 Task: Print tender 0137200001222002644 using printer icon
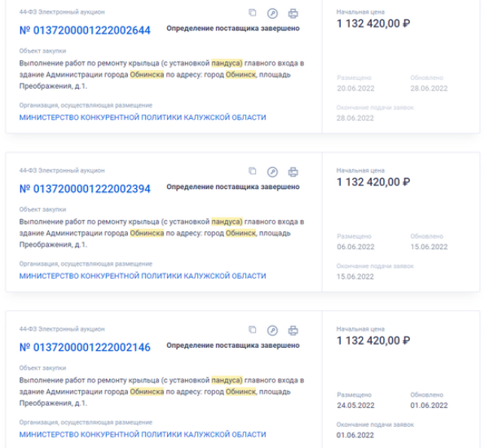pos(293,14)
